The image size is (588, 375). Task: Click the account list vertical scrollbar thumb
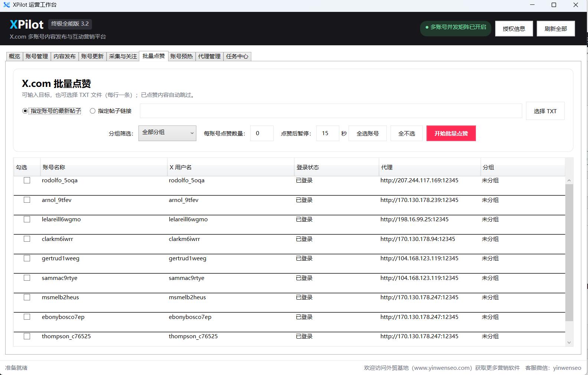(569, 252)
